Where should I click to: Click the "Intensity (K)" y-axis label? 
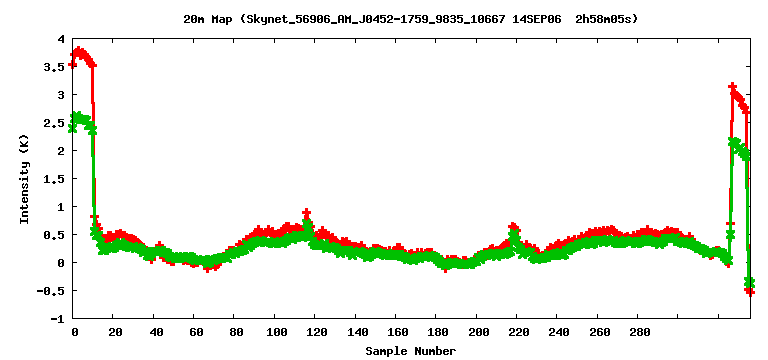(24, 179)
